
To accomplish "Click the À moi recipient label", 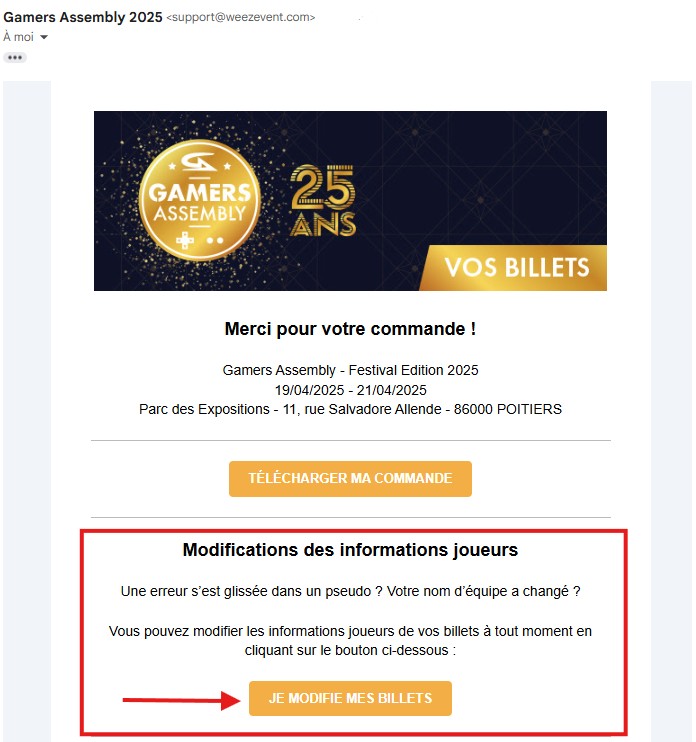I will click(18, 37).
